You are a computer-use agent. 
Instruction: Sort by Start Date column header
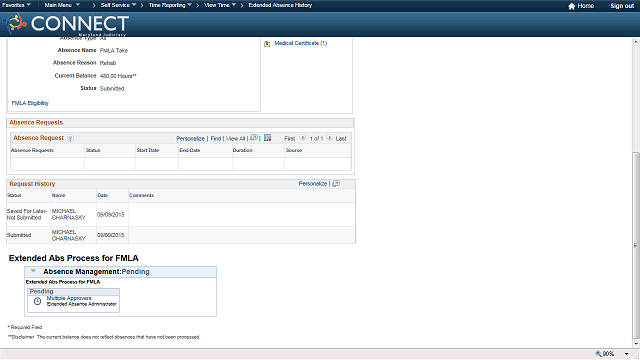pyautogui.click(x=148, y=150)
